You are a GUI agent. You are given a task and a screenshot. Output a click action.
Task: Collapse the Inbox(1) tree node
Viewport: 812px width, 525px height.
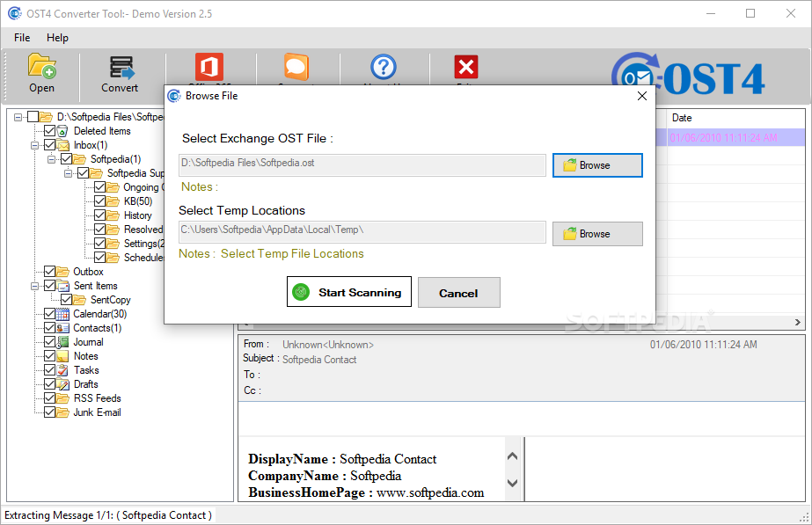[x=34, y=145]
